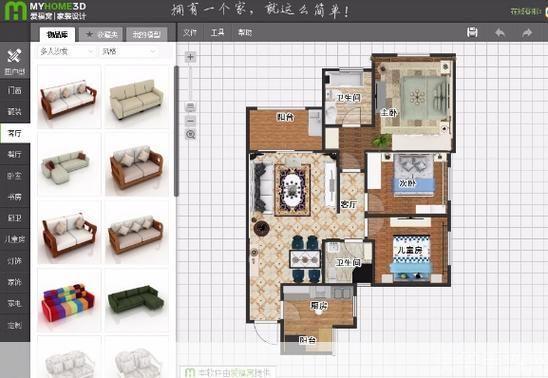Click the magnifier fit-view icon
This screenshot has width=548, height=378.
pyautogui.click(x=190, y=134)
